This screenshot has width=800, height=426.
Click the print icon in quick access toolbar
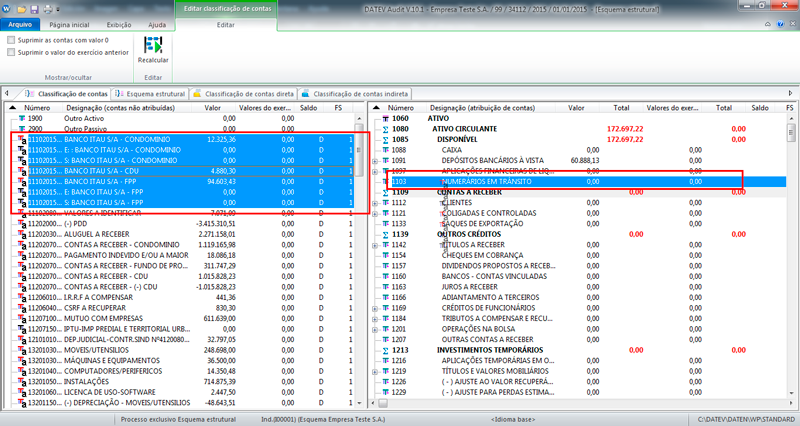tap(48, 8)
